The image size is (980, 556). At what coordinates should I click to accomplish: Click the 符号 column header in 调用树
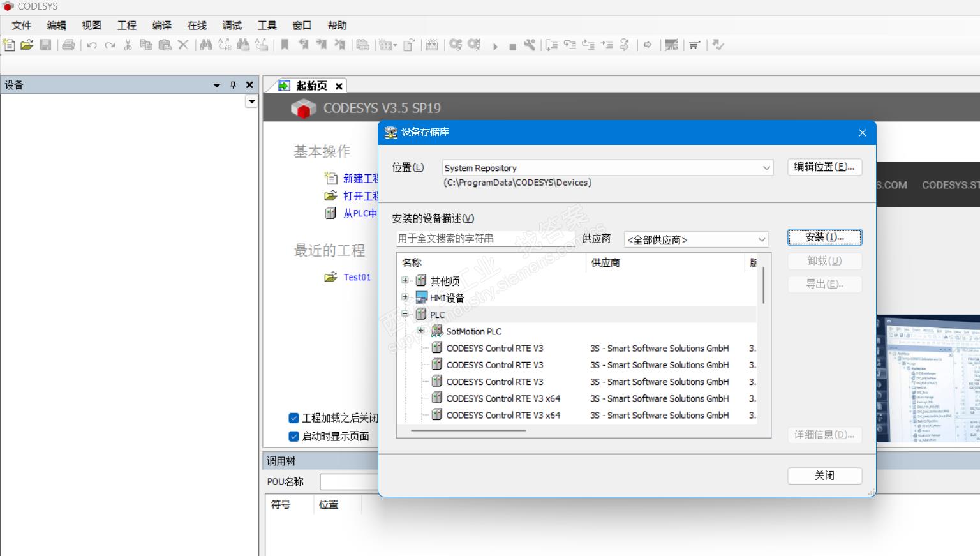pos(290,505)
